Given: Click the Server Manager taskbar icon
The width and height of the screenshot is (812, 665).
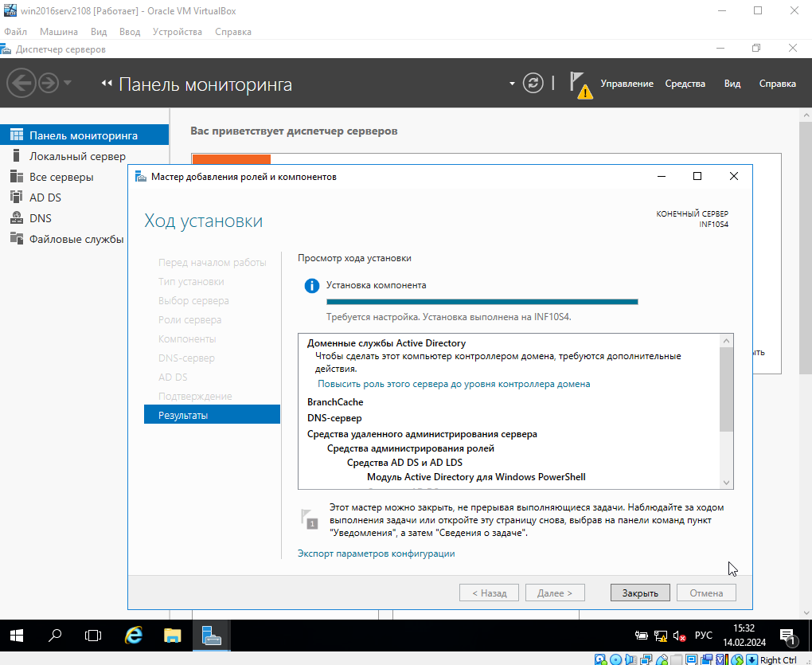Looking at the screenshot, I should (x=211, y=636).
